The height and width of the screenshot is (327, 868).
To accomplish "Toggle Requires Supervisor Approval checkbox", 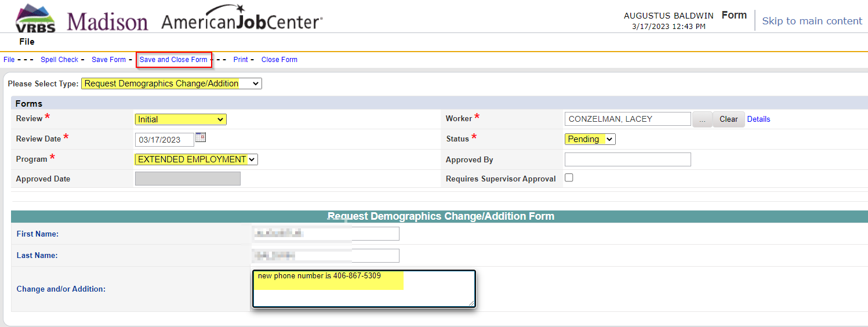I will tap(569, 178).
